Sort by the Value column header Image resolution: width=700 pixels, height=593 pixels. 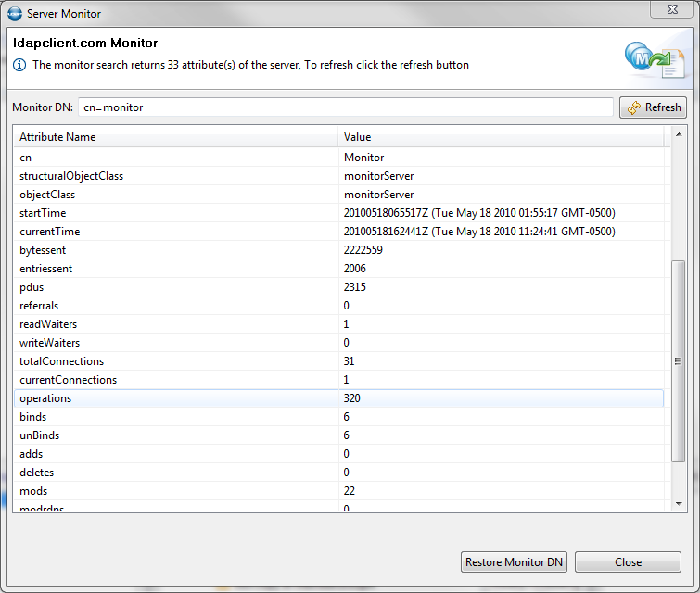[501, 137]
